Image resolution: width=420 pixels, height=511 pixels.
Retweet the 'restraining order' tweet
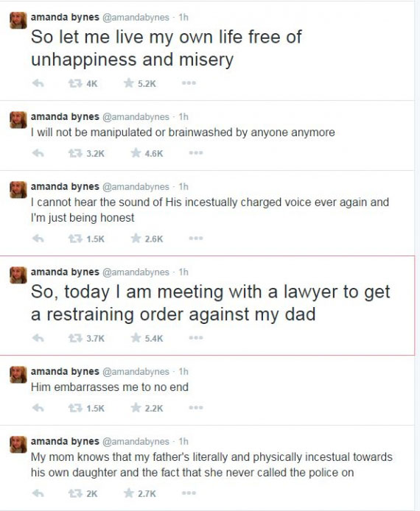[75, 338]
